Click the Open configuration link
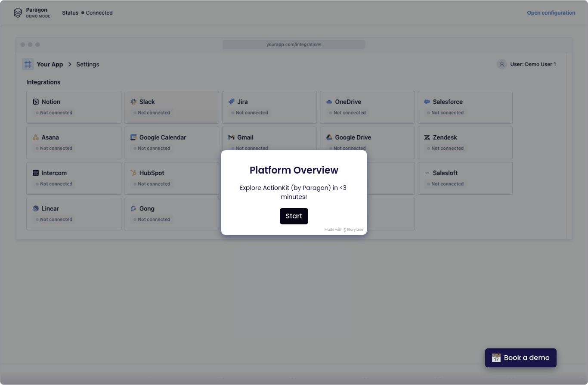The width and height of the screenshot is (588, 385). (551, 13)
